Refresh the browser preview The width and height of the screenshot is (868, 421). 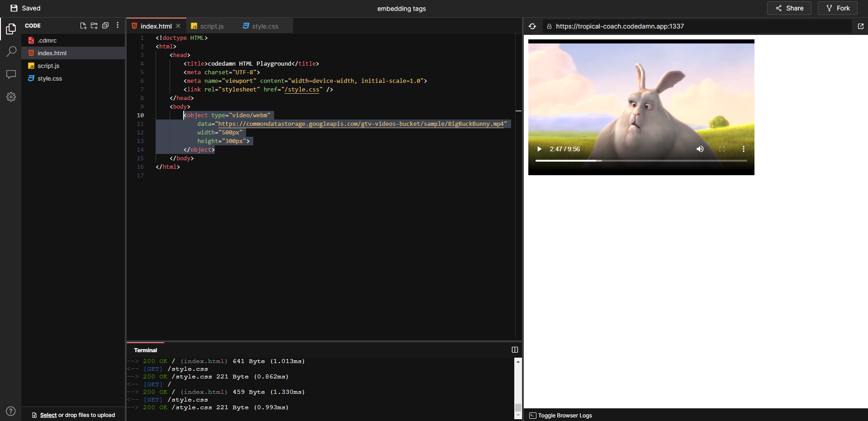point(532,26)
